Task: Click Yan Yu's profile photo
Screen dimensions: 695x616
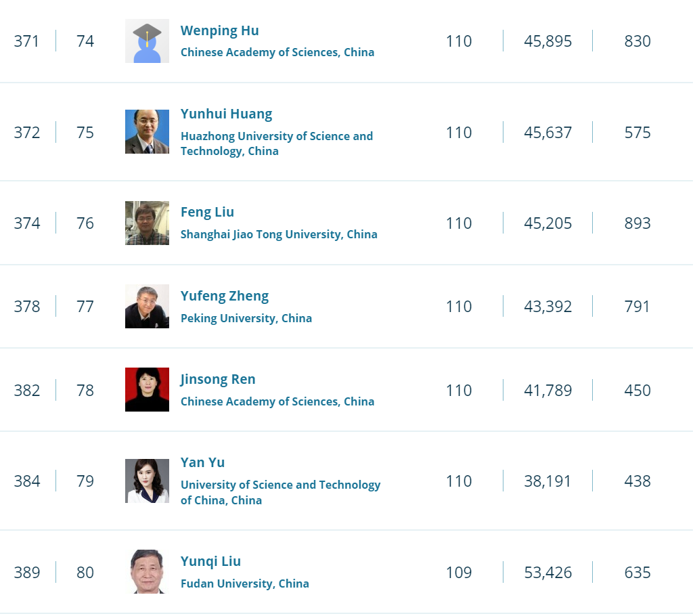Action: pos(147,481)
